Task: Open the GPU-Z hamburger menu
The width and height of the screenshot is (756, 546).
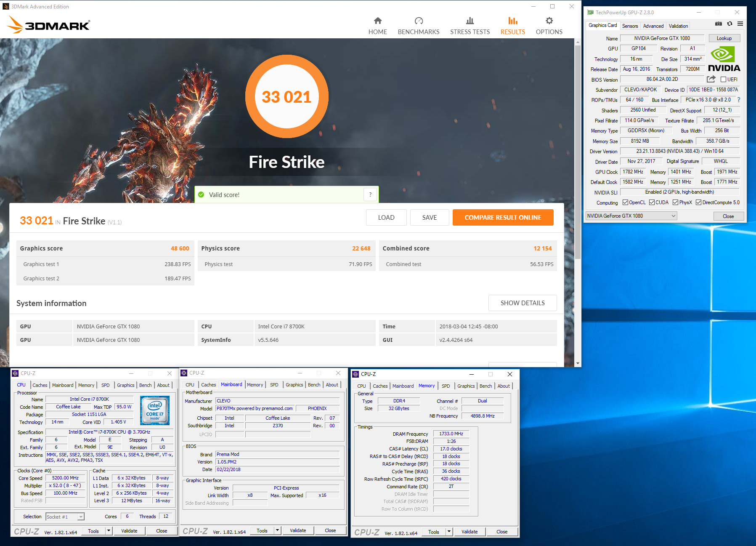Action: point(740,24)
